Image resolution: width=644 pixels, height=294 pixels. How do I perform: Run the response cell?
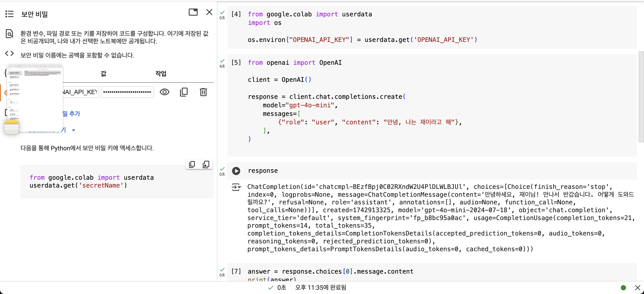pos(236,171)
